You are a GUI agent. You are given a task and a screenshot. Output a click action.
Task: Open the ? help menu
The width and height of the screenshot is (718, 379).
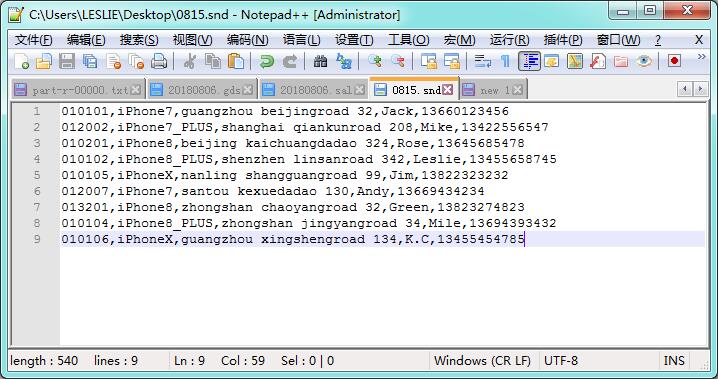click(658, 40)
